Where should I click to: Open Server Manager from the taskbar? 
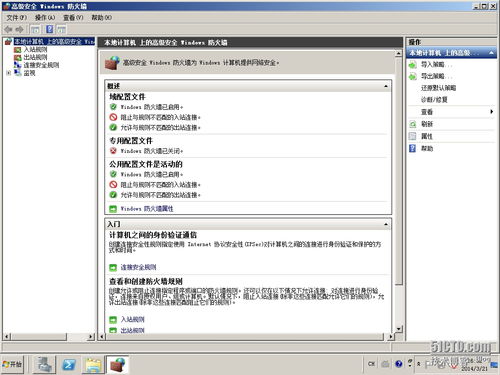44,364
